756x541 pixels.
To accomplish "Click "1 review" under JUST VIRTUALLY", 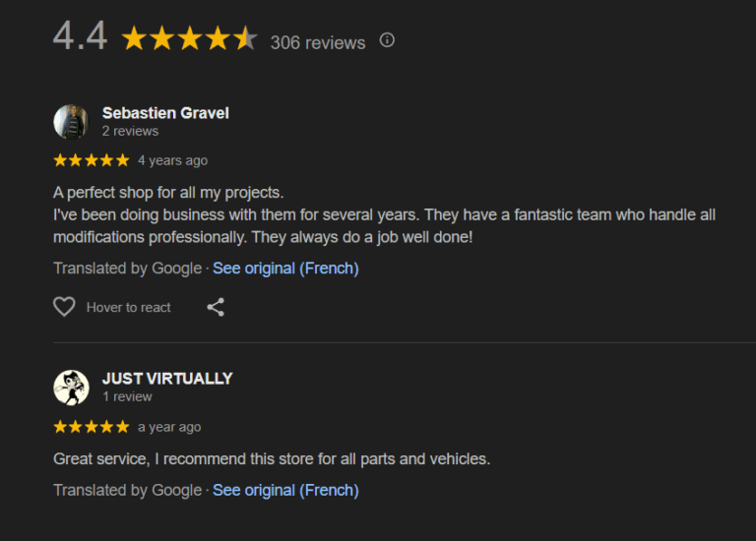I will [x=127, y=396].
